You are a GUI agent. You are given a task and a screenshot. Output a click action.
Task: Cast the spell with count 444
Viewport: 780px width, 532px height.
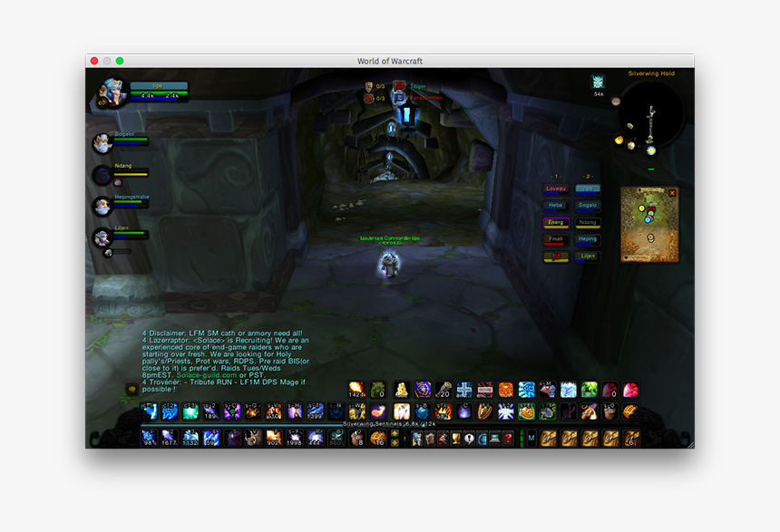[x=316, y=438]
